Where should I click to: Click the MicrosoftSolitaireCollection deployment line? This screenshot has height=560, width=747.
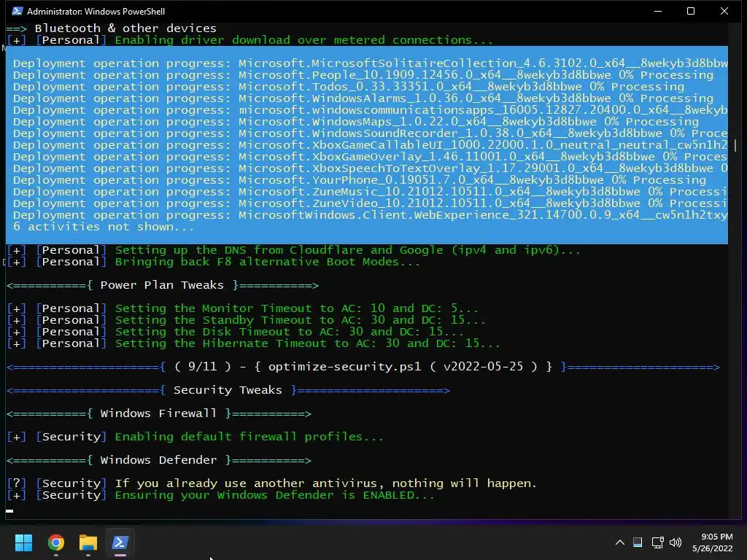pyautogui.click(x=370, y=63)
